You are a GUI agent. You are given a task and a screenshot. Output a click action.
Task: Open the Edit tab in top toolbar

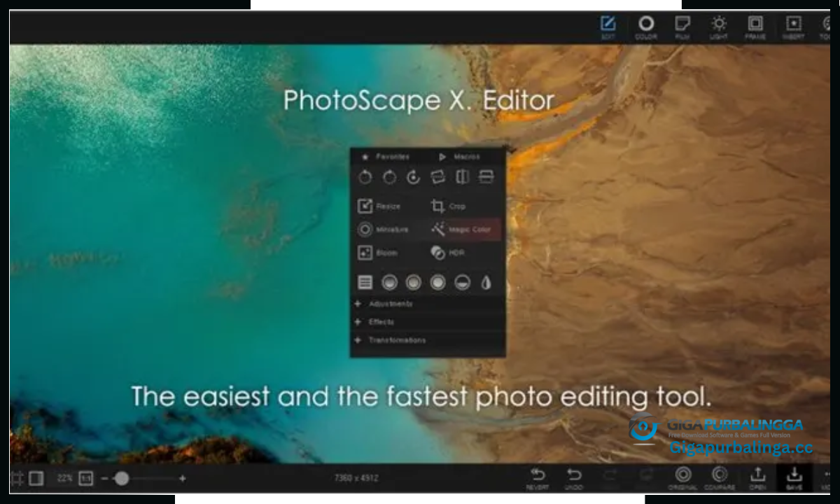coord(608,27)
